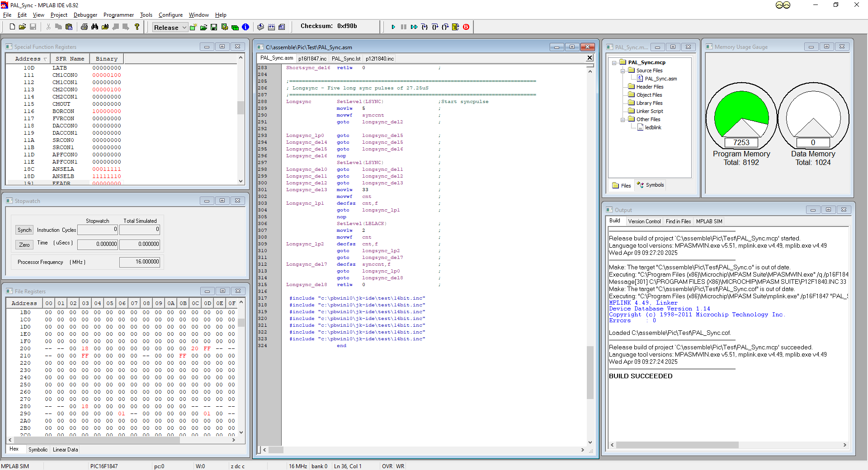
Task: Click the Open File toolbar icon
Action: [x=23, y=27]
